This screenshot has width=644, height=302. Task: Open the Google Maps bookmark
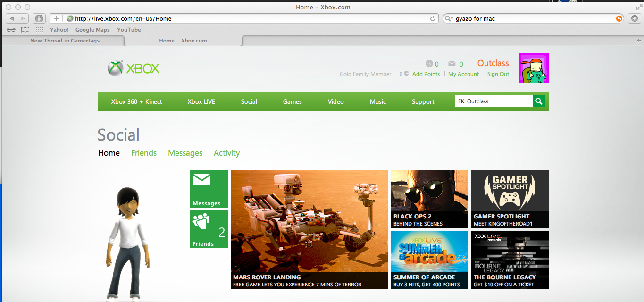tap(92, 30)
